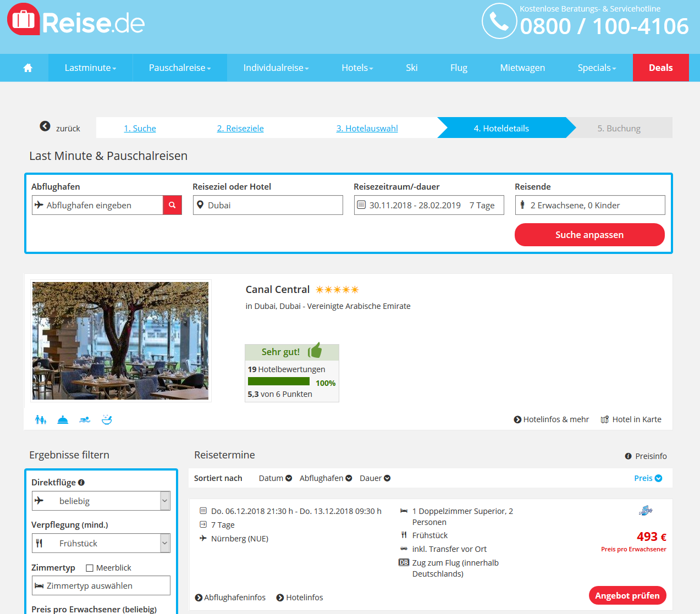
Task: Toggle the Meerblick checkbox
Action: [x=90, y=568]
